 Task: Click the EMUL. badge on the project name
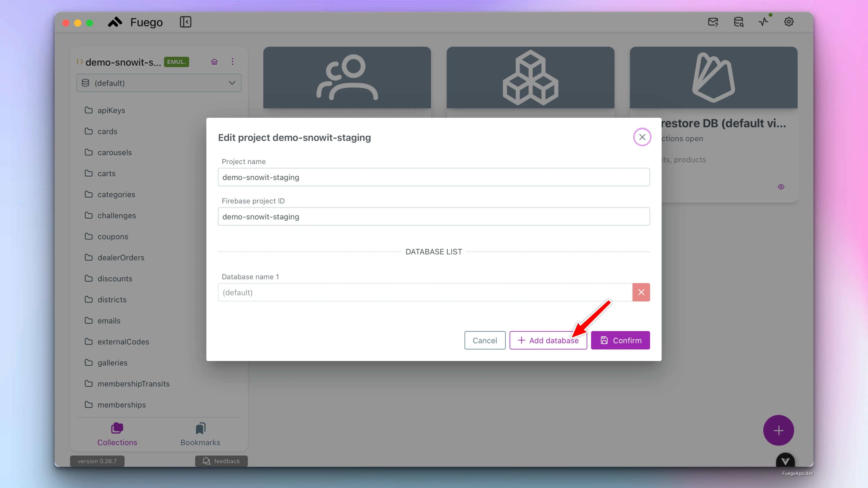tap(176, 62)
